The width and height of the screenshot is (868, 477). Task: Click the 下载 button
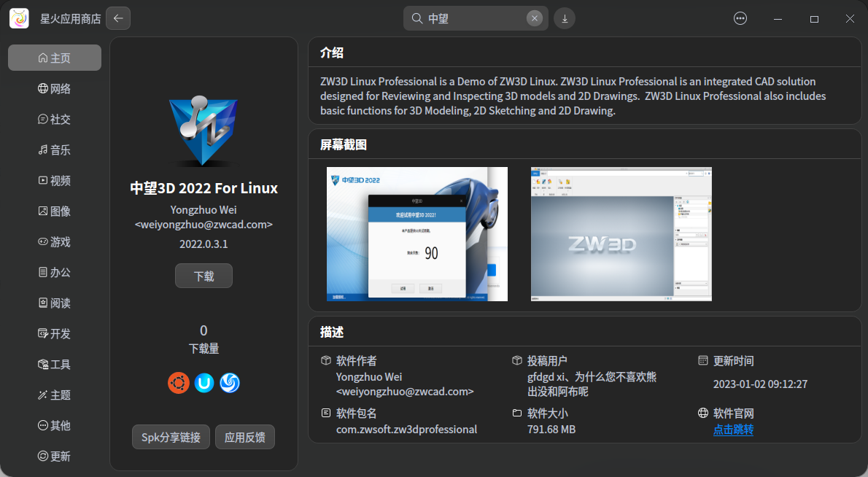[204, 276]
